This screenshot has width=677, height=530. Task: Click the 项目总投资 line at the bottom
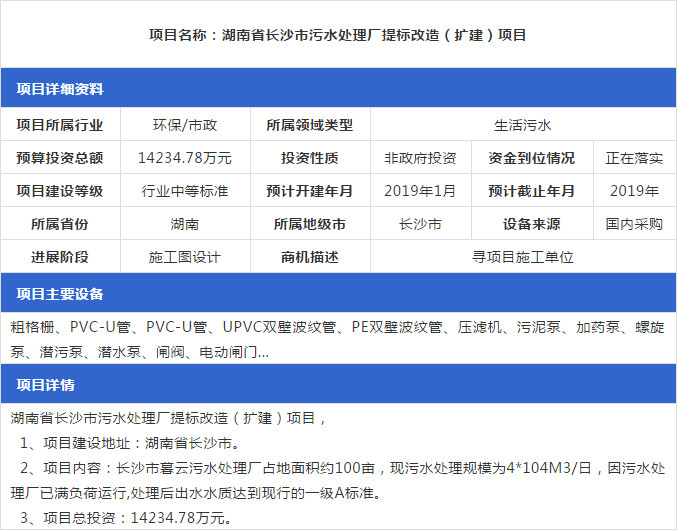[x=125, y=518]
